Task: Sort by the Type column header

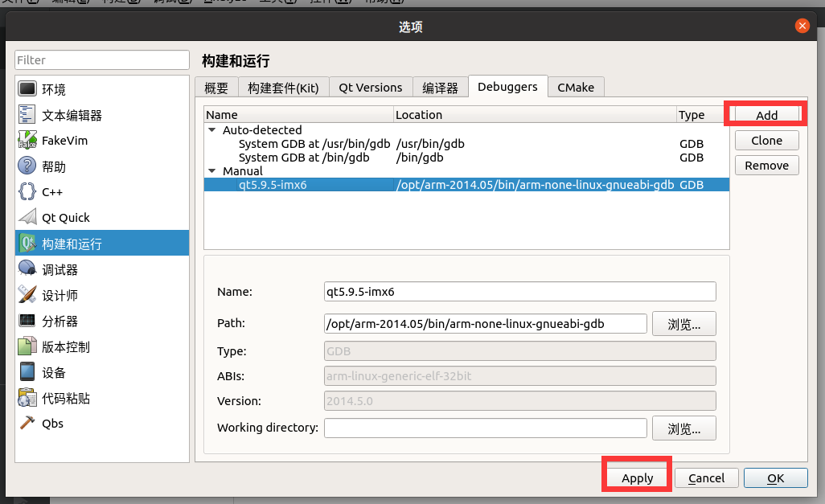Action: pos(703,115)
